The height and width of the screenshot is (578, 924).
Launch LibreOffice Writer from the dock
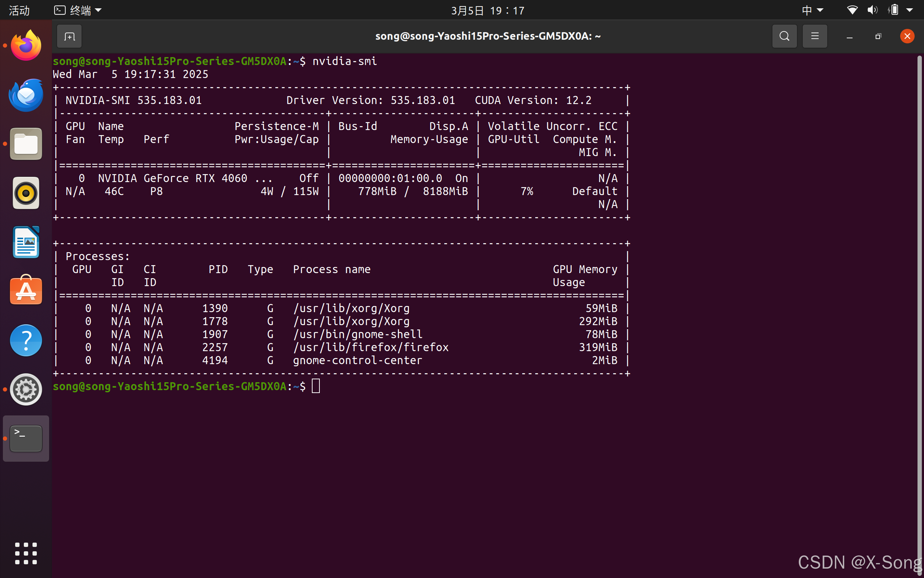point(26,242)
